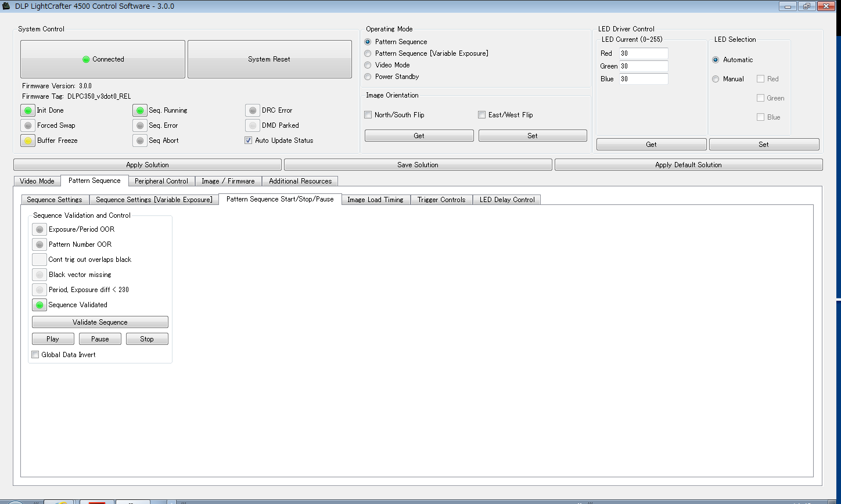
Task: Click the Seq. Error status indicator
Action: coord(140,125)
